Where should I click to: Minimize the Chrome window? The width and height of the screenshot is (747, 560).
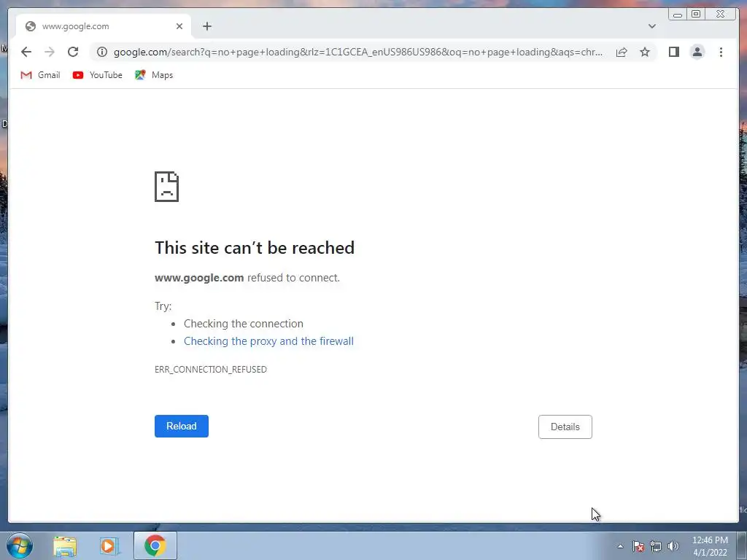point(678,15)
